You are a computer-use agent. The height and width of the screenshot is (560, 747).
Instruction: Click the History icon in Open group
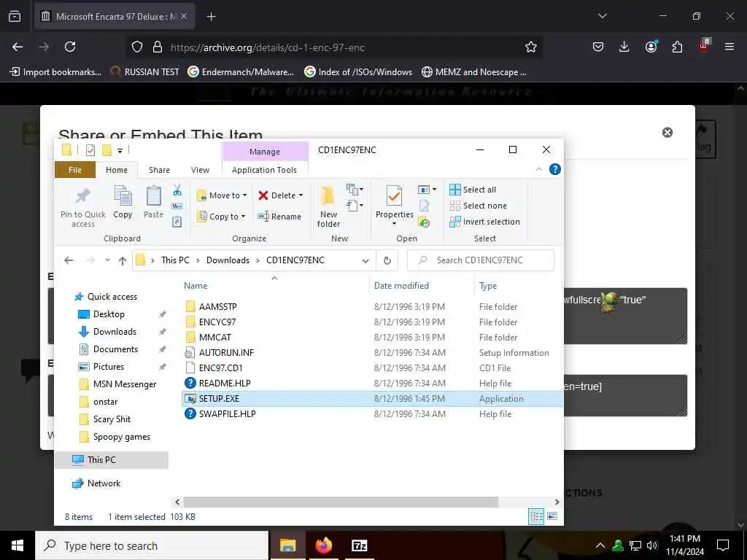pyautogui.click(x=424, y=222)
